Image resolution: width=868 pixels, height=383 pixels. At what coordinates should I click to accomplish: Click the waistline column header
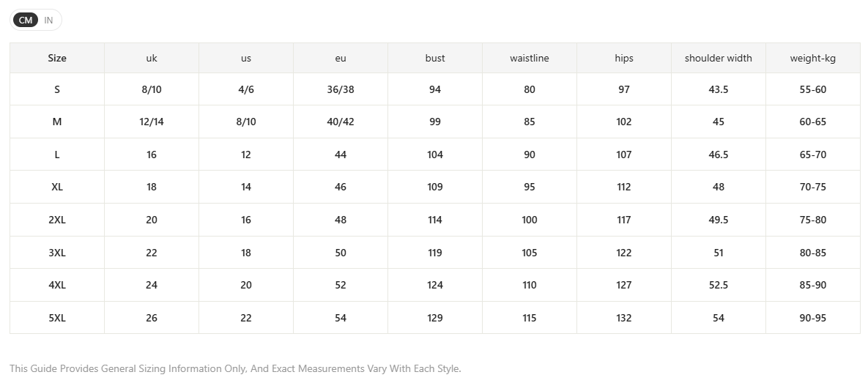(x=529, y=58)
